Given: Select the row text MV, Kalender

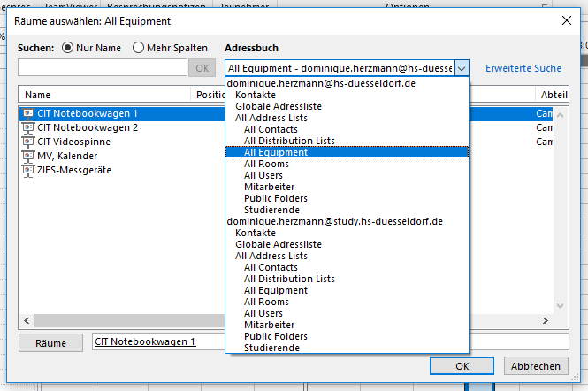Looking at the screenshot, I should [x=67, y=156].
